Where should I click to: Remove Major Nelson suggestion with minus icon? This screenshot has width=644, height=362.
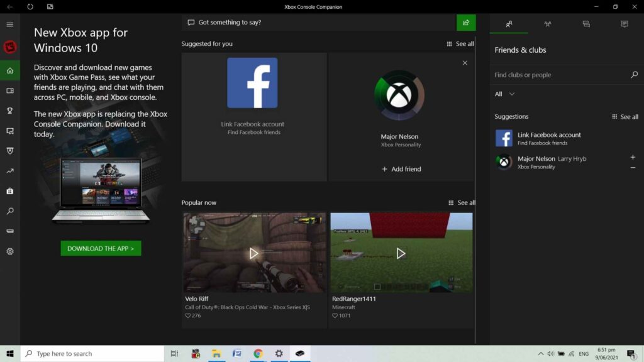633,167
